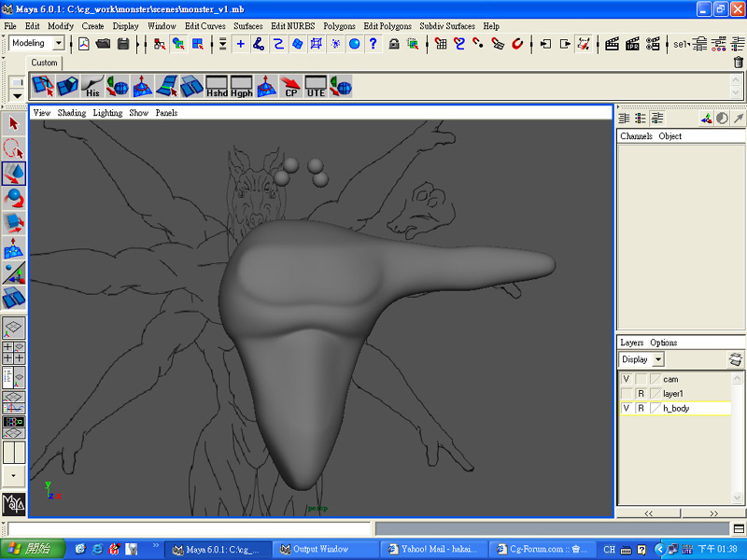Expand the toolbox layout options arrow
Screen dimensions: 747x560
click(13, 475)
